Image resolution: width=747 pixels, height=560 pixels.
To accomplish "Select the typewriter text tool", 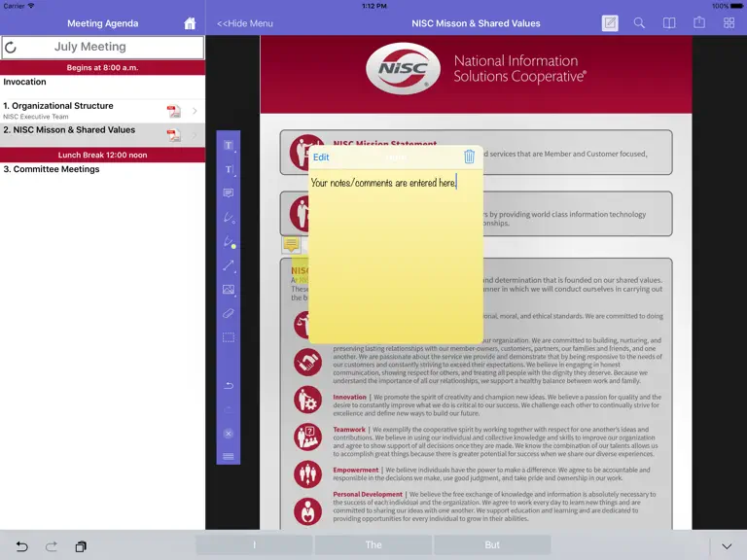I will (x=229, y=169).
